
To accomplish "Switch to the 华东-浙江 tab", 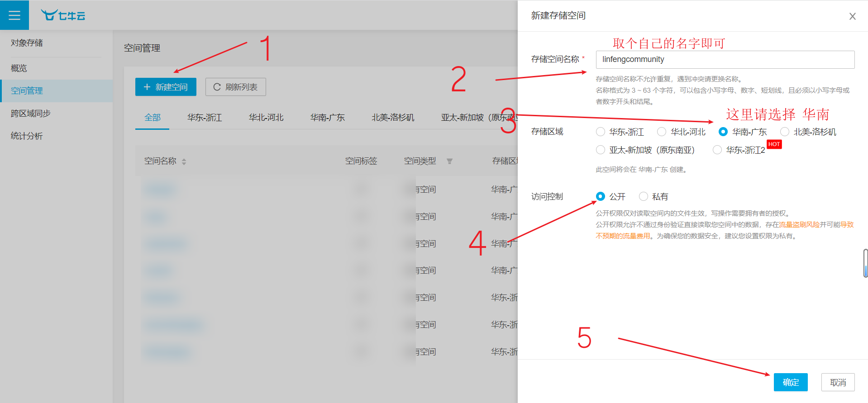I will pyautogui.click(x=205, y=118).
